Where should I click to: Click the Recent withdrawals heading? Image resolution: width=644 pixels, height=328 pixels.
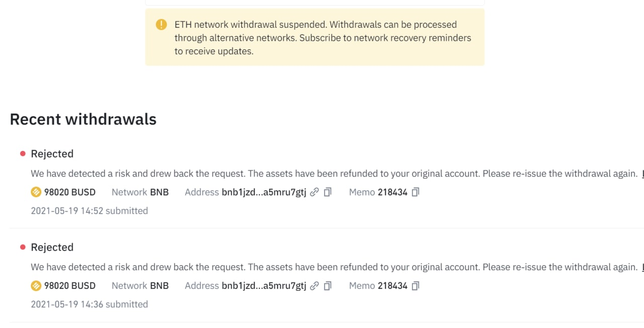[83, 119]
